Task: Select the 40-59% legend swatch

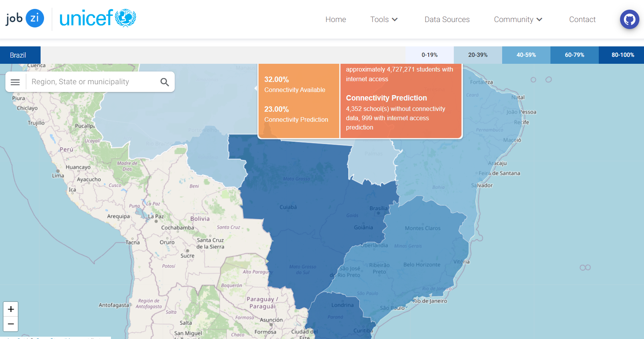Action: [526, 55]
